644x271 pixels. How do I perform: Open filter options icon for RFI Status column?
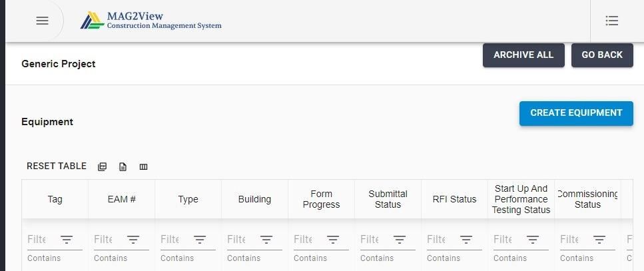[466, 240]
